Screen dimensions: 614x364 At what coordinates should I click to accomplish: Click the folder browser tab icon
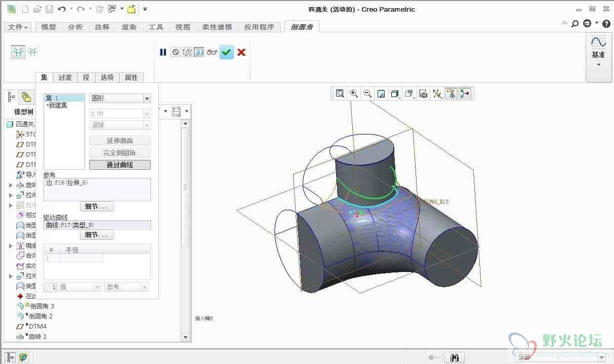pyautogui.click(x=26, y=97)
